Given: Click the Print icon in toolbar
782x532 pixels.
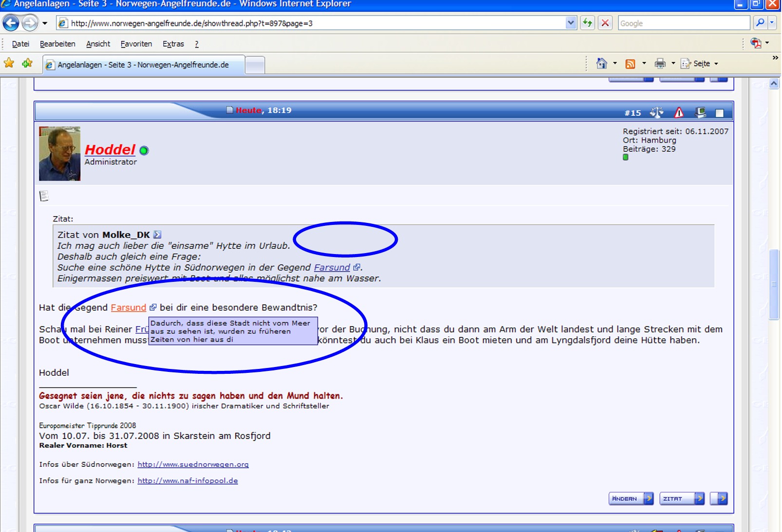Looking at the screenshot, I should coord(660,63).
